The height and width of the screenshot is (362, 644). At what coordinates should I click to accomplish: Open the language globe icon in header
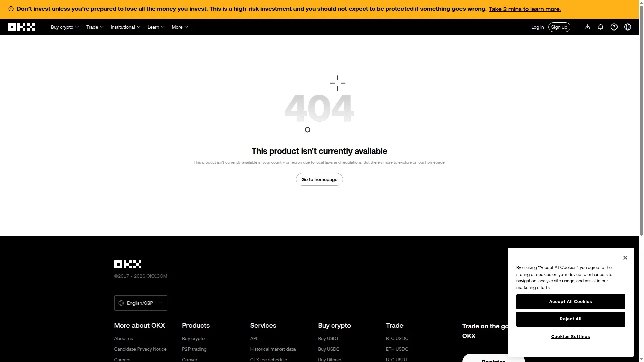pos(627,27)
